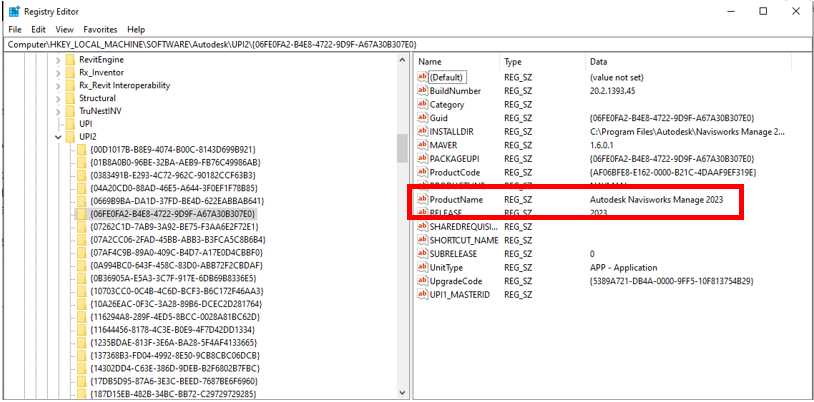
Task: Expand the RevitEngine key
Action: coord(58,60)
